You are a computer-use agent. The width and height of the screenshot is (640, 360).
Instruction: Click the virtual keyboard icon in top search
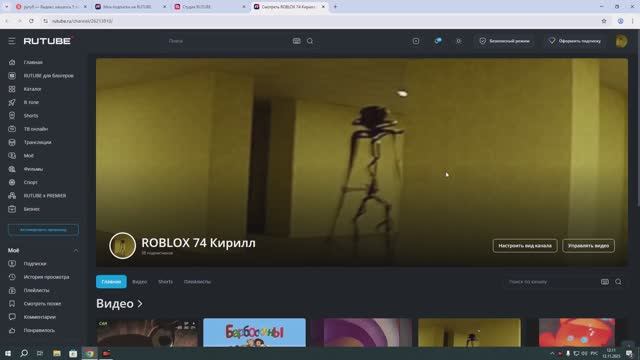[297, 41]
